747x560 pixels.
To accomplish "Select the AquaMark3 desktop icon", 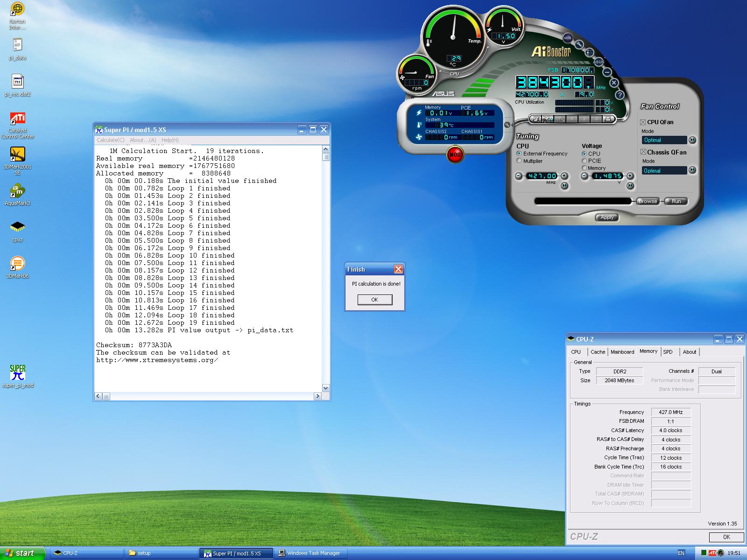I will tap(17, 195).
